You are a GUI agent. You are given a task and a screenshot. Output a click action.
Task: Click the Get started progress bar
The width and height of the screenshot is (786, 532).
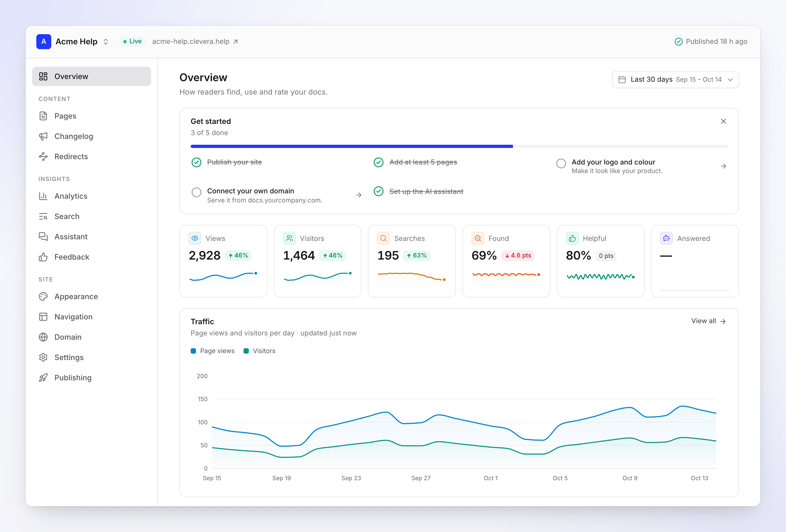[459, 146]
